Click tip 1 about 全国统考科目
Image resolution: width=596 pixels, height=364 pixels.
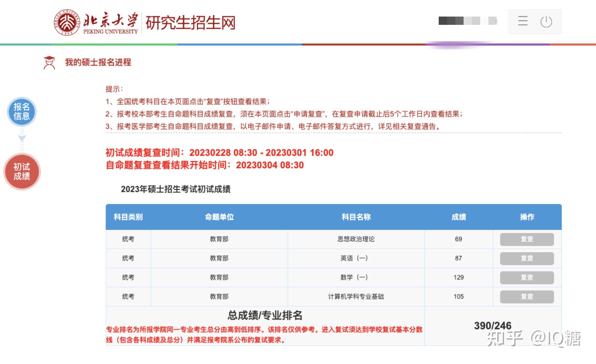pos(188,101)
